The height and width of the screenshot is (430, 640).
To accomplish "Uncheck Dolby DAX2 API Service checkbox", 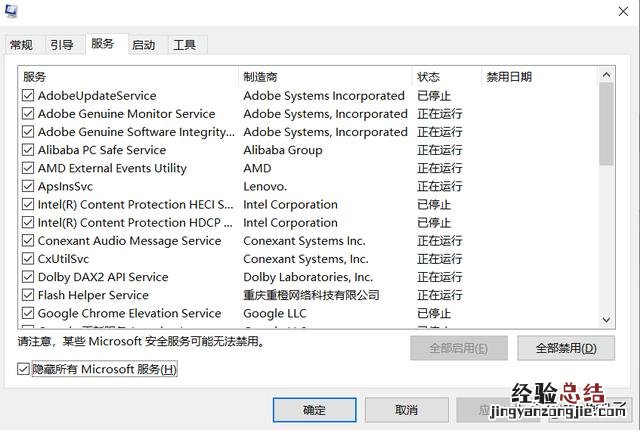I will pyautogui.click(x=28, y=277).
